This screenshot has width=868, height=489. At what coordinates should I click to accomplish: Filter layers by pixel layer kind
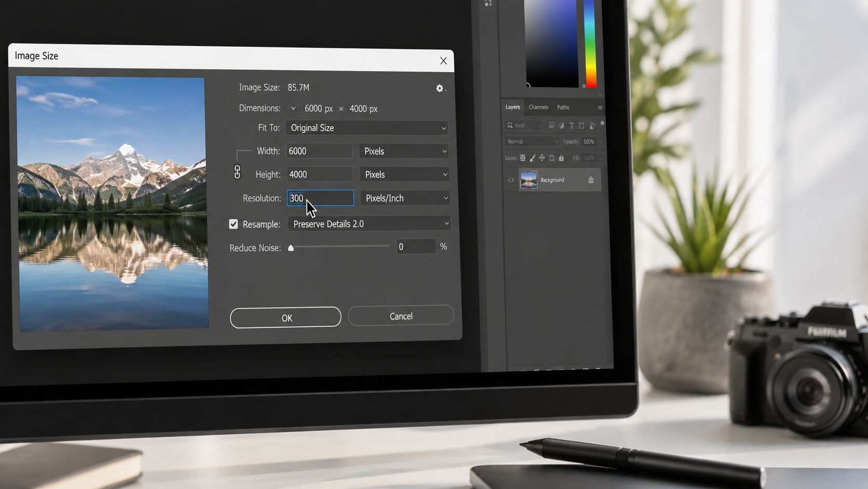pos(551,125)
